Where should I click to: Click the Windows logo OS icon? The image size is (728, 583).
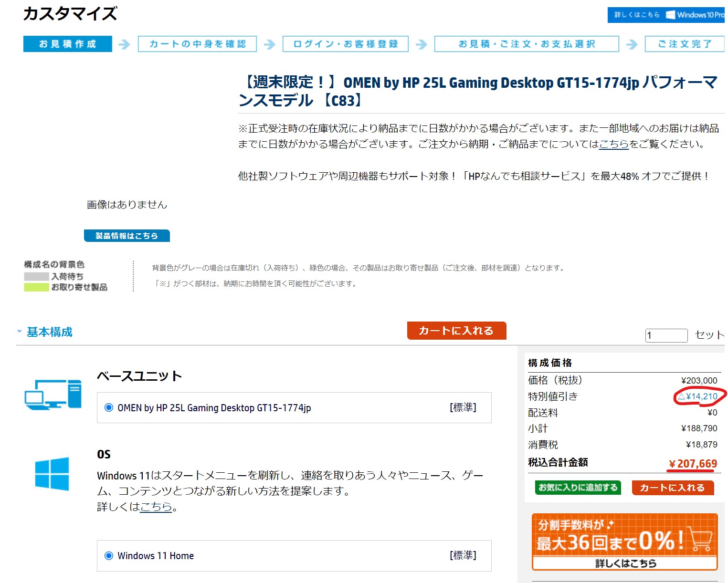tap(52, 474)
